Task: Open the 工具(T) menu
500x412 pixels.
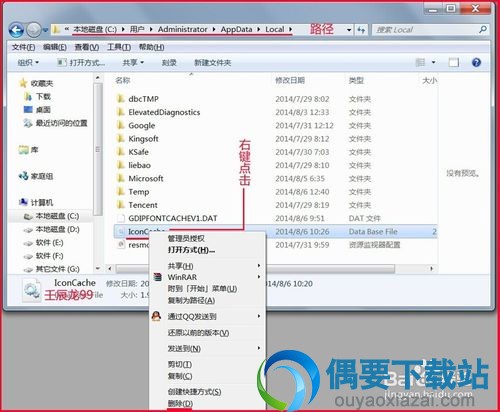Action: (x=119, y=47)
